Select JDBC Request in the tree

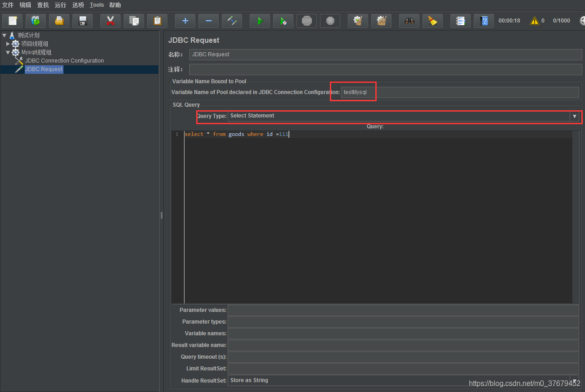pos(44,69)
